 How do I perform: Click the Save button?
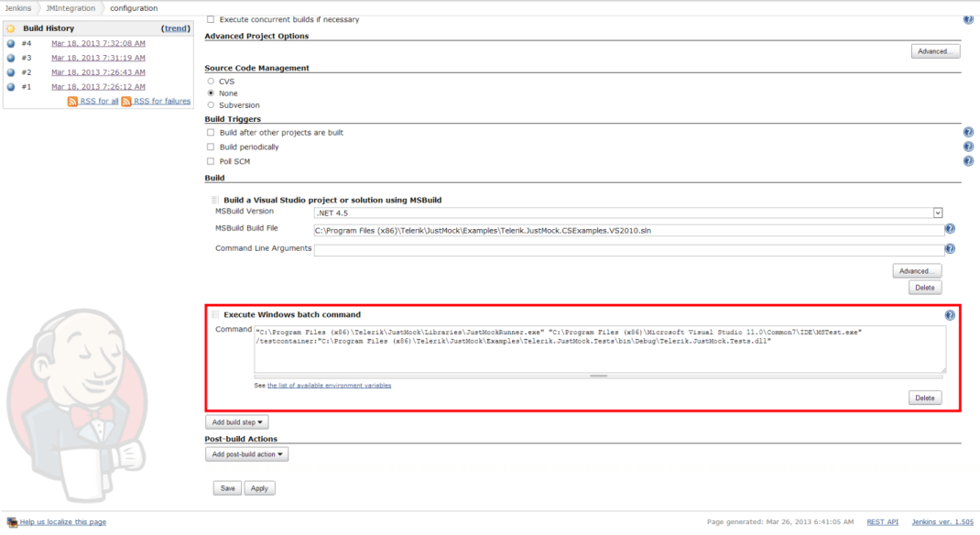point(226,487)
